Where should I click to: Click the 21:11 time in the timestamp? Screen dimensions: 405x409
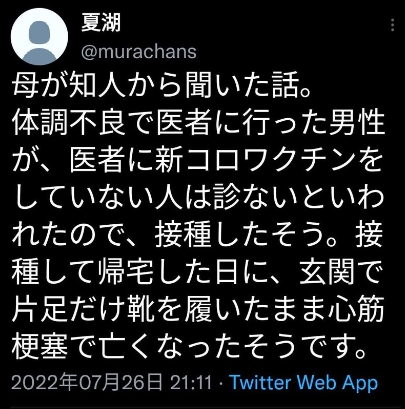tap(191, 382)
